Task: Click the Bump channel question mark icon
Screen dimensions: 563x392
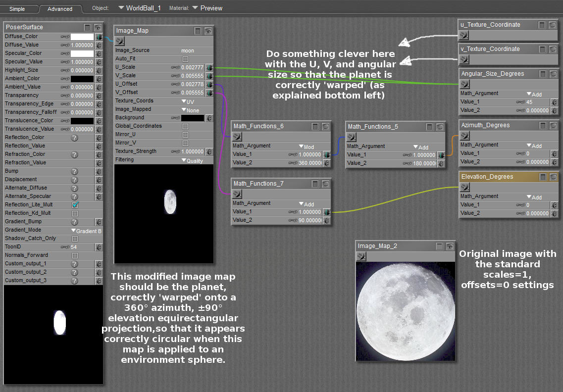Action: 74,171
